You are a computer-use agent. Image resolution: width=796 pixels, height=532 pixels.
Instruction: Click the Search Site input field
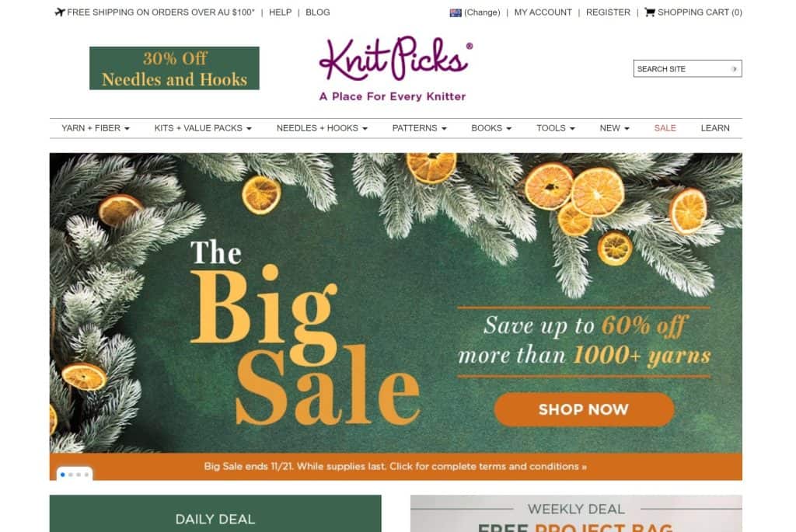tap(681, 69)
